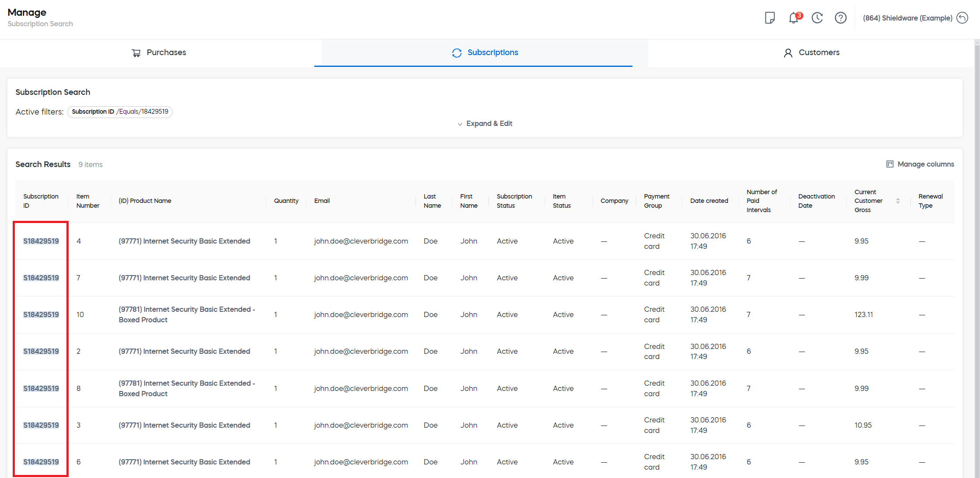Click the Purchases cart icon

(136, 53)
